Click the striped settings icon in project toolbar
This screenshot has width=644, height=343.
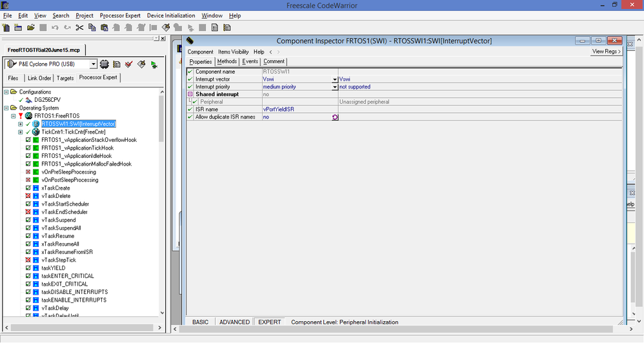[x=117, y=64]
